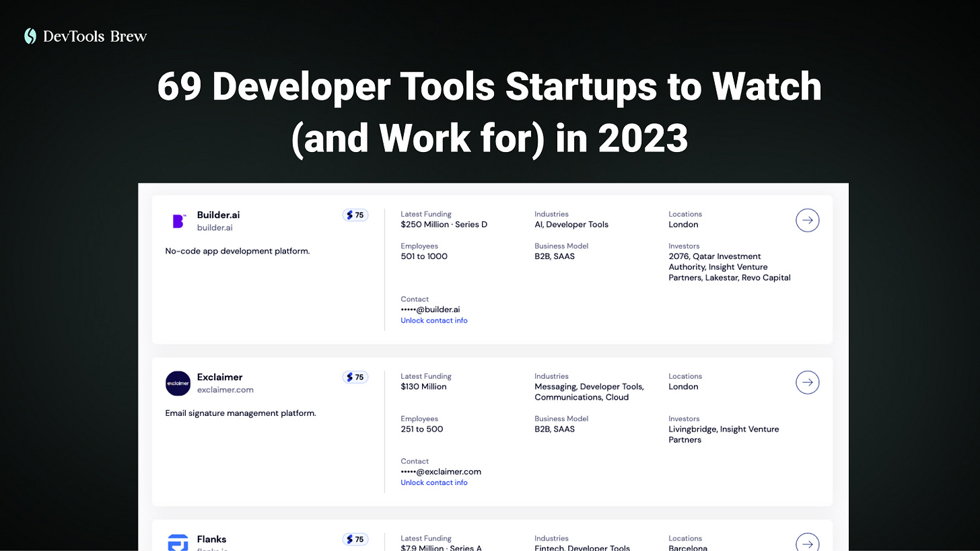Image resolution: width=980 pixels, height=551 pixels.
Task: Click Exclaimer London location text
Action: [x=683, y=387]
